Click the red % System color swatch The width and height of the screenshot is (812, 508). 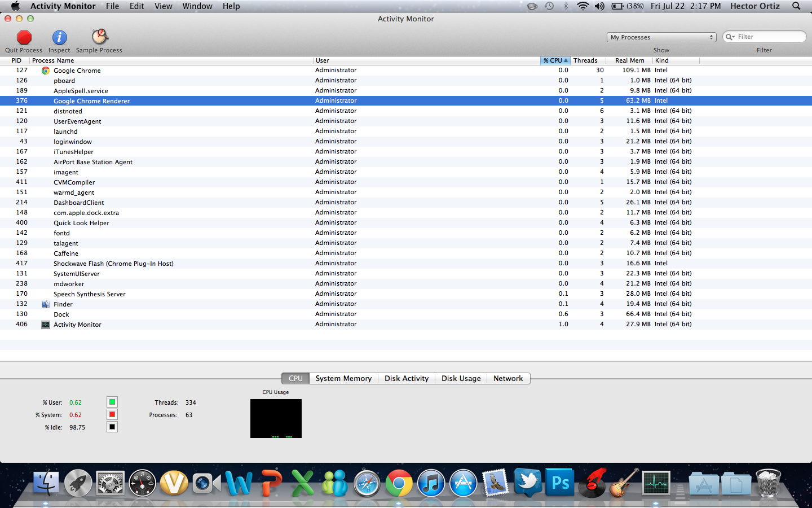[x=112, y=414]
